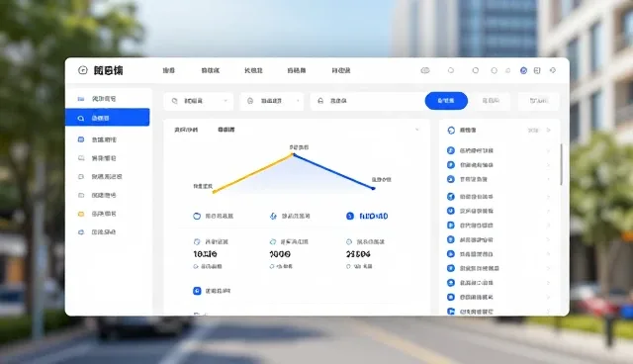Click the magnifier icon inside the highlighted sidebar item

tap(81, 119)
